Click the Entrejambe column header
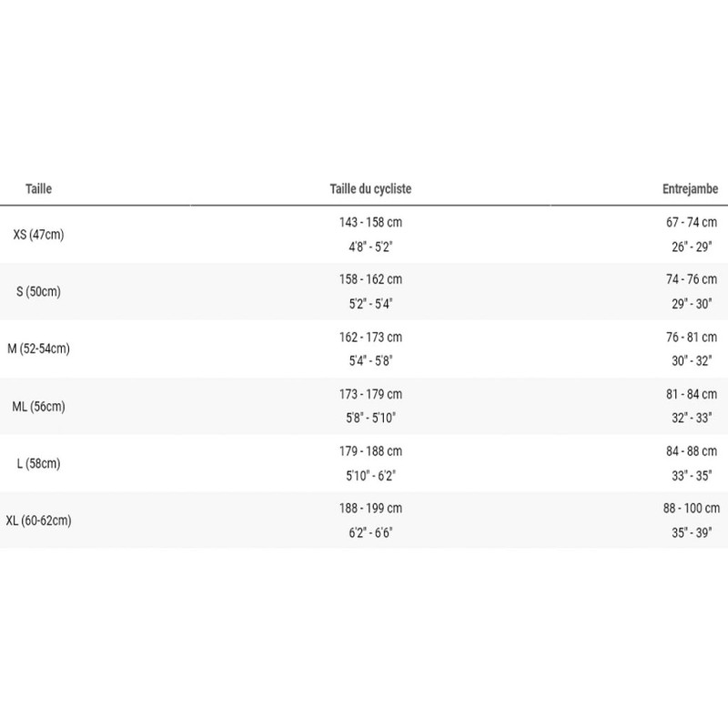Viewport: 728px width, 728px height. click(690, 189)
